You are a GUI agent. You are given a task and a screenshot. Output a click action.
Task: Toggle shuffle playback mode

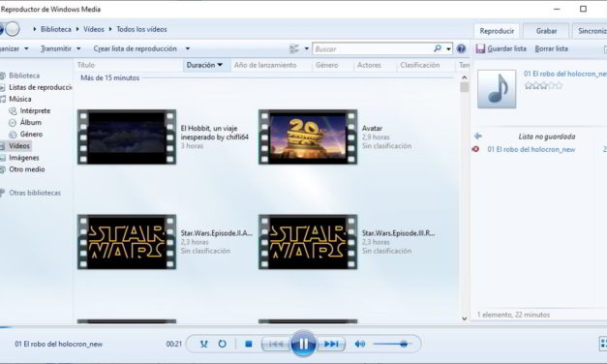(x=204, y=344)
